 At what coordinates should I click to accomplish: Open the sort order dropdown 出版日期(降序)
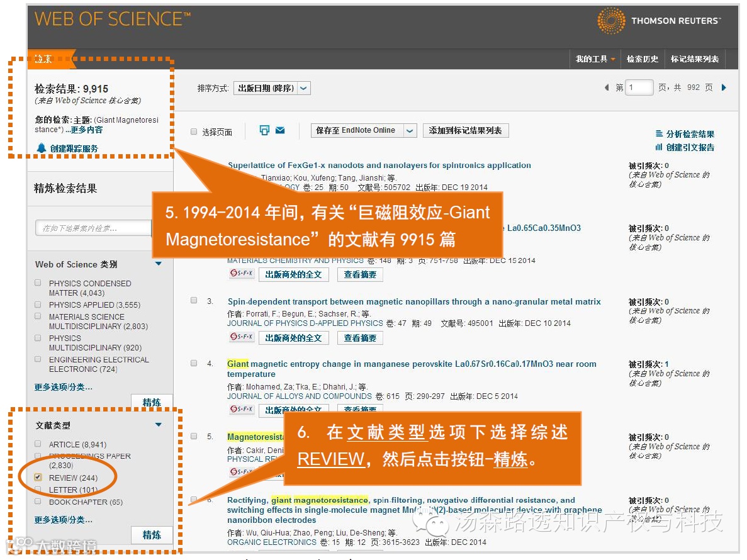pyautogui.click(x=272, y=88)
